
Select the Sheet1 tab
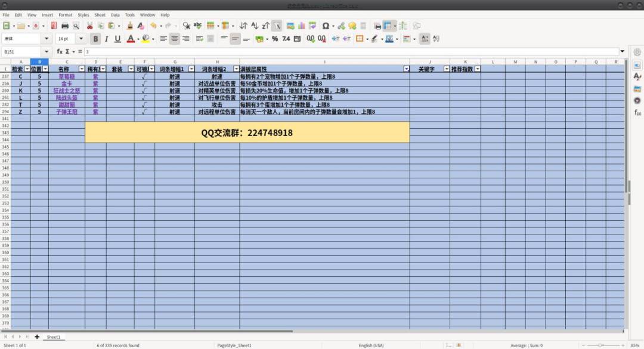54,337
